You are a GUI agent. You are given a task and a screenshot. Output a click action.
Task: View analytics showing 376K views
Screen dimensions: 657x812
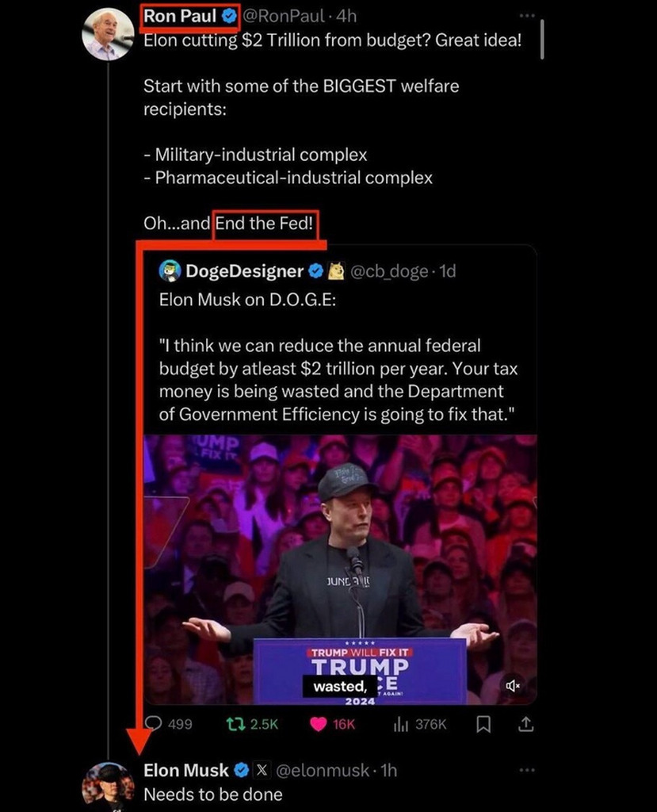click(x=401, y=724)
